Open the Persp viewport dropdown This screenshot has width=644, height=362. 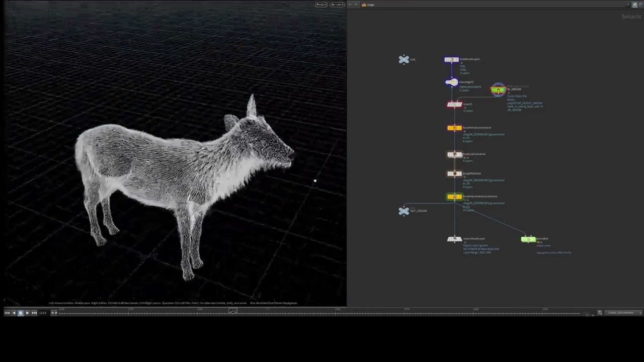click(321, 5)
